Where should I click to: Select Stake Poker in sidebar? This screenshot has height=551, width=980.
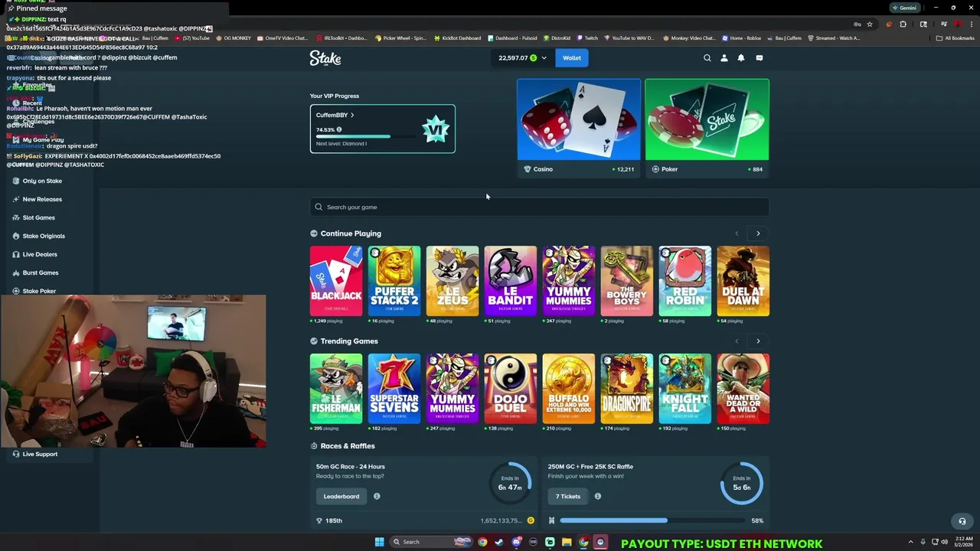click(39, 291)
